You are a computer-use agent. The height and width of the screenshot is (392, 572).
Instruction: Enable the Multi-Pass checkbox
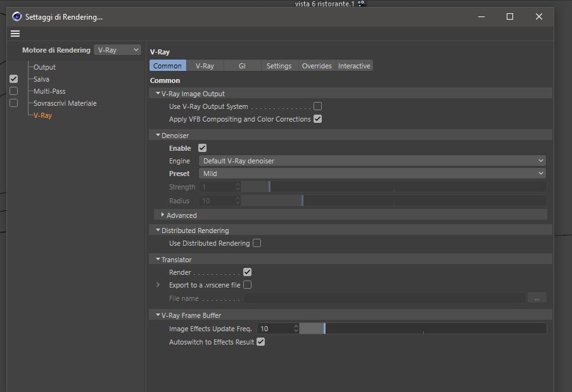click(x=13, y=91)
